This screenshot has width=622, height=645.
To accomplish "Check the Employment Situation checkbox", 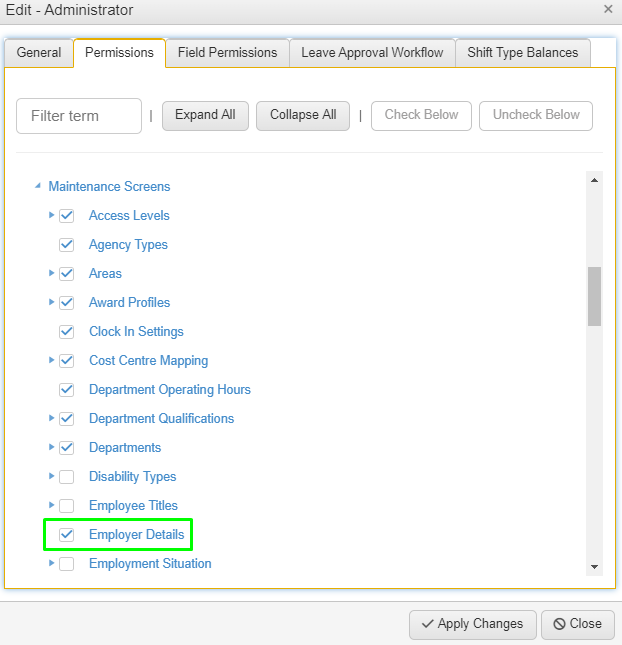I will coord(67,563).
